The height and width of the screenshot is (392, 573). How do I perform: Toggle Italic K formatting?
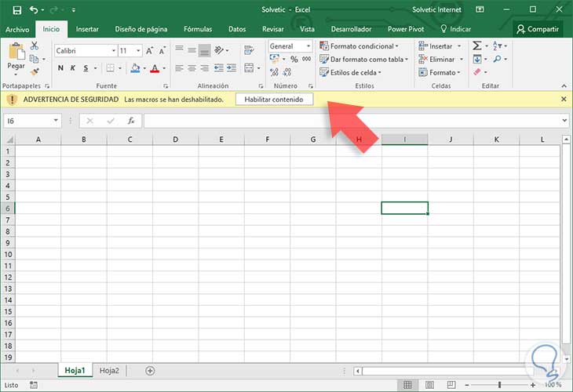pyautogui.click(x=73, y=68)
